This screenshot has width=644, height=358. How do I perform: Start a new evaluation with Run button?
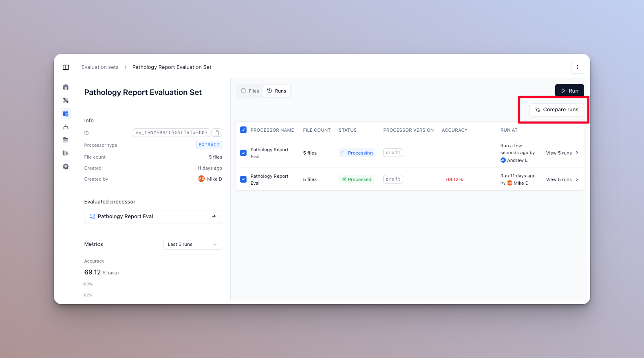(569, 91)
